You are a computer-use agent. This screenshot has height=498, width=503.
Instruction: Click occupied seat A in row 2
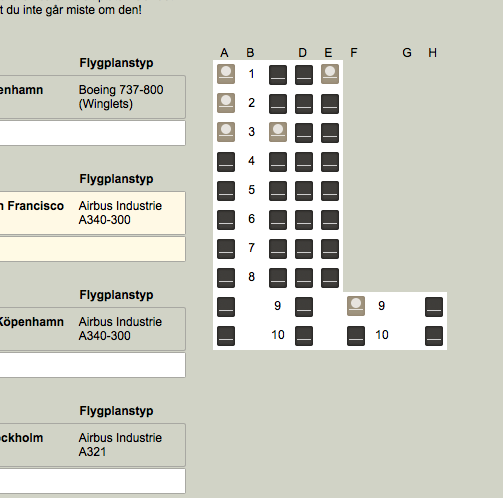tap(226, 103)
